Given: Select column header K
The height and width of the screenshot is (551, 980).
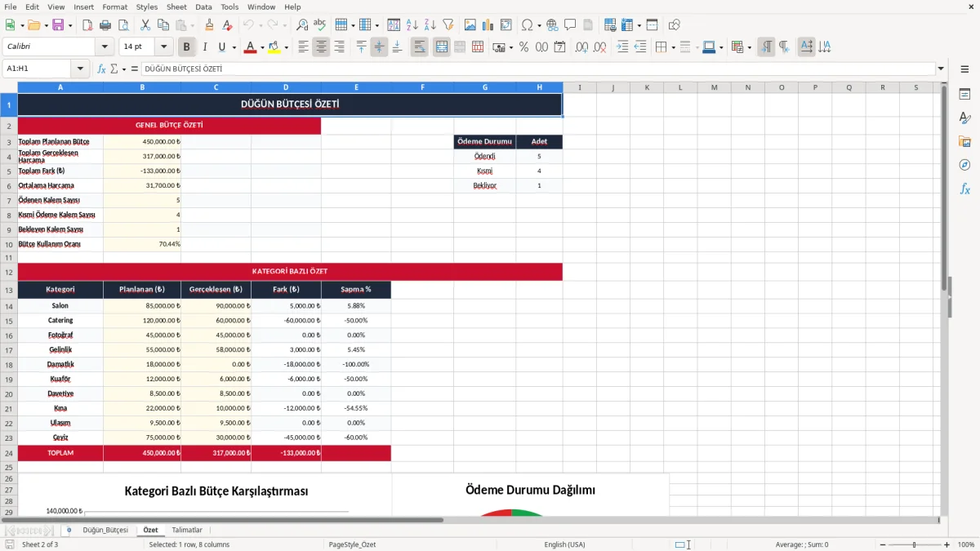Looking at the screenshot, I should [646, 87].
